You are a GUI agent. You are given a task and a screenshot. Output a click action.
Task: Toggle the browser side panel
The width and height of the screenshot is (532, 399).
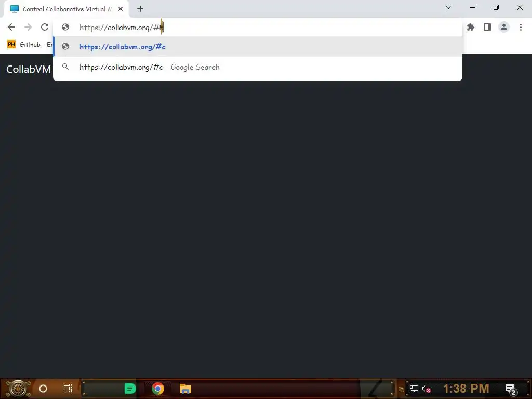click(487, 27)
